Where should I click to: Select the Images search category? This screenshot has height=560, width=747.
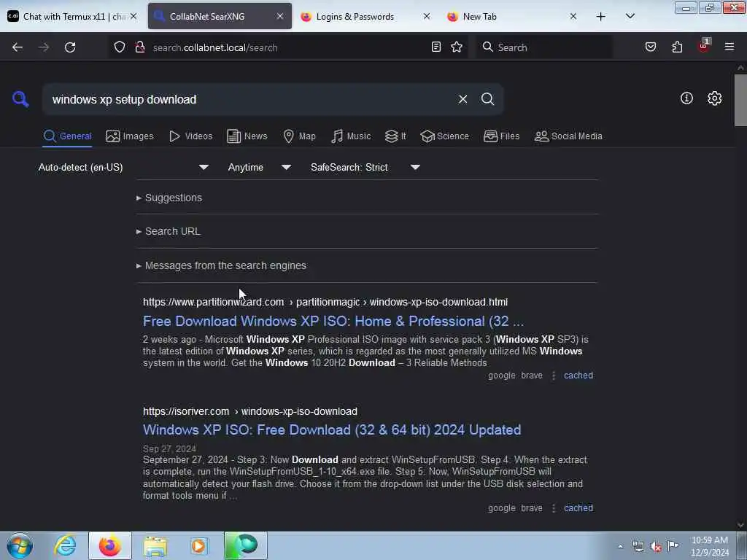pyautogui.click(x=130, y=136)
